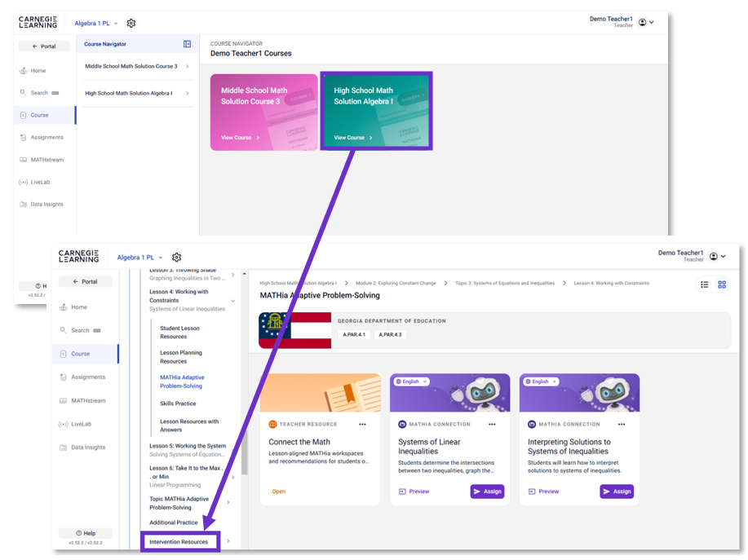Screen dimensions: 748x560
Task: Open user account icon in front window
Action: (714, 257)
